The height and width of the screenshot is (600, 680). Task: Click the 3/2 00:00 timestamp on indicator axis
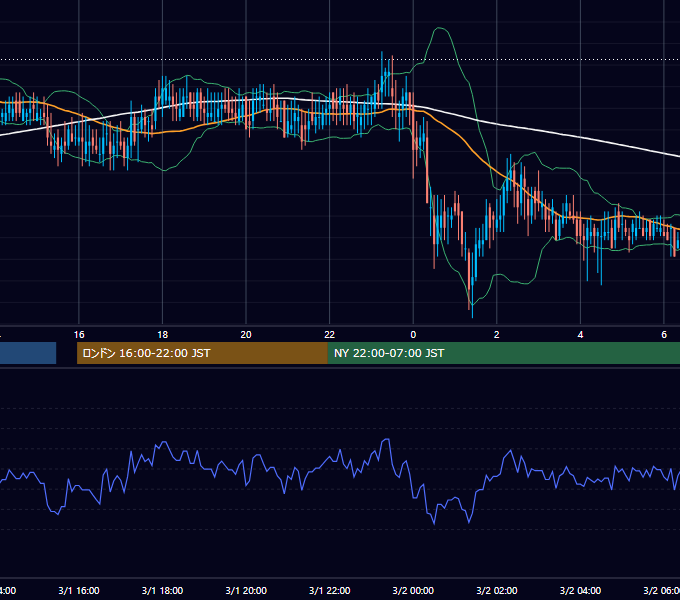click(413, 591)
